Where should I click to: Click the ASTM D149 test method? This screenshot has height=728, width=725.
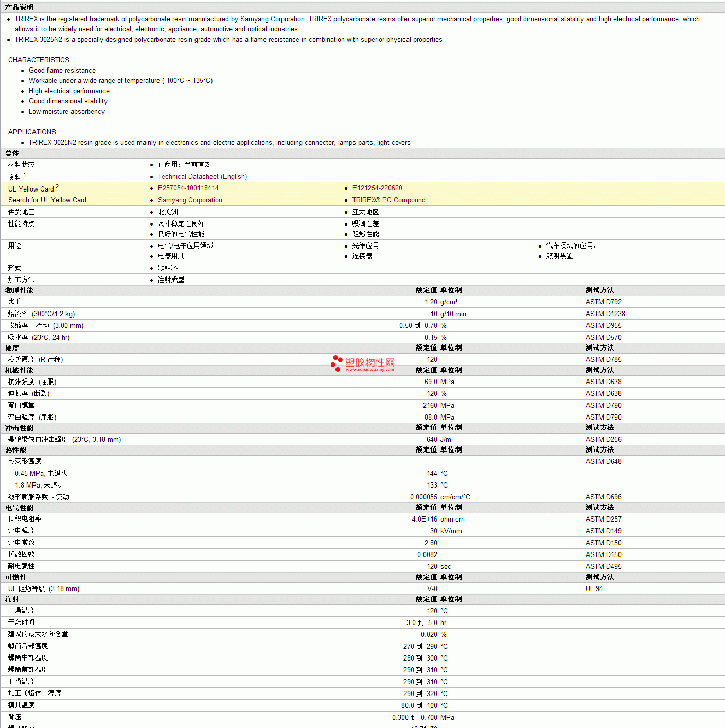point(603,531)
